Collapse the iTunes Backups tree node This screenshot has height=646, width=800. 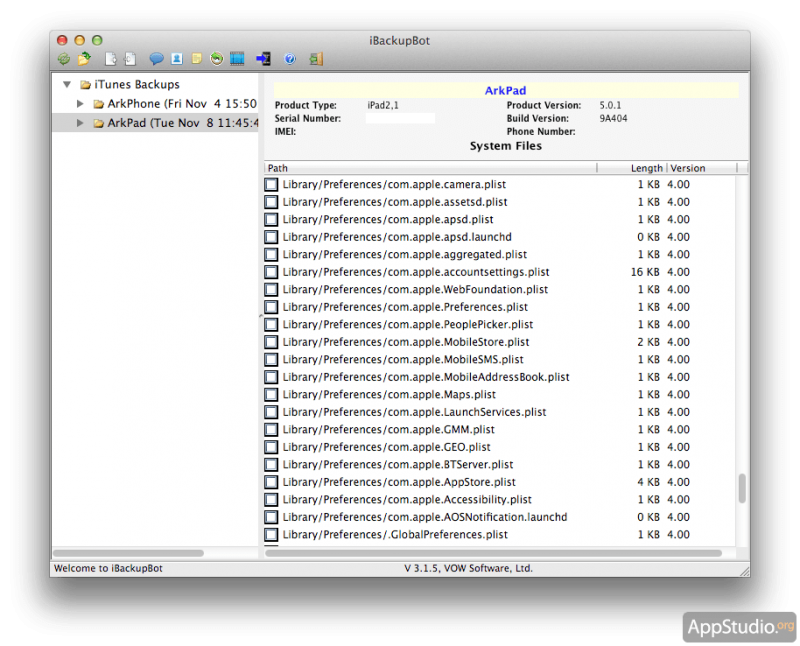click(x=67, y=84)
